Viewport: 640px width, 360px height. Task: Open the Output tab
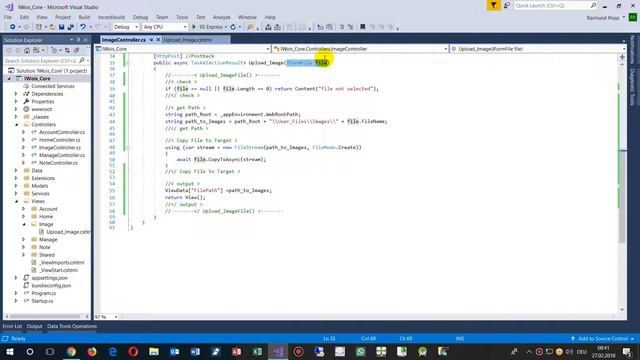(x=34, y=326)
